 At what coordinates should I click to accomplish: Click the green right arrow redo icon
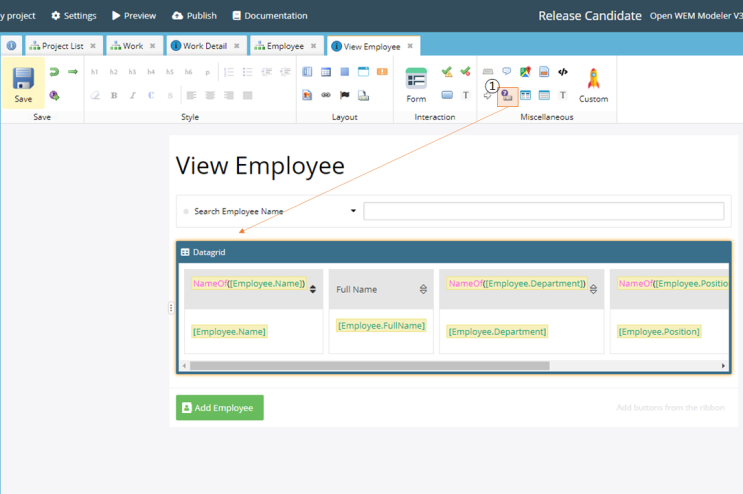pyautogui.click(x=72, y=72)
